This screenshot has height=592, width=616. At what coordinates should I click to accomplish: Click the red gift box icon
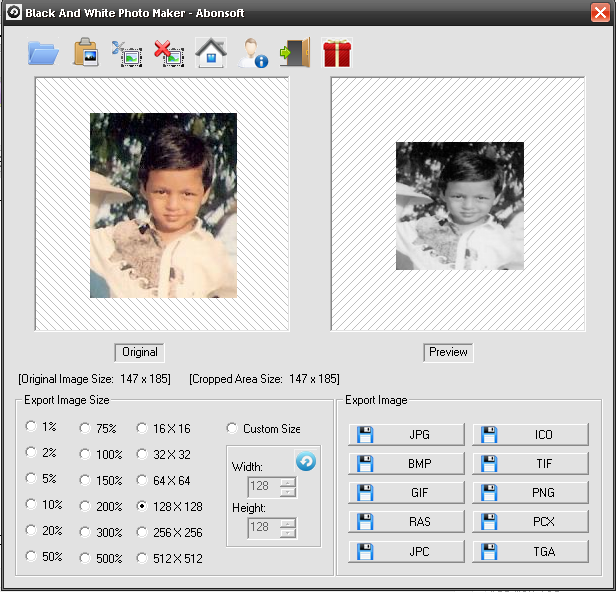tap(337, 52)
